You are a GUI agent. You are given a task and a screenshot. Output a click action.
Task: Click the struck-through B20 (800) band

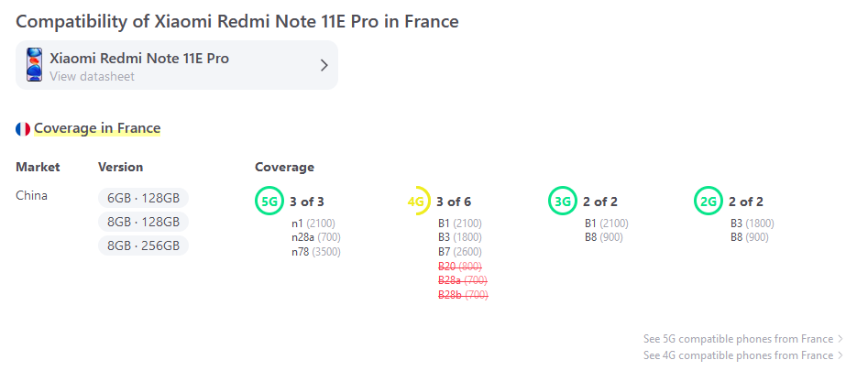tap(459, 267)
